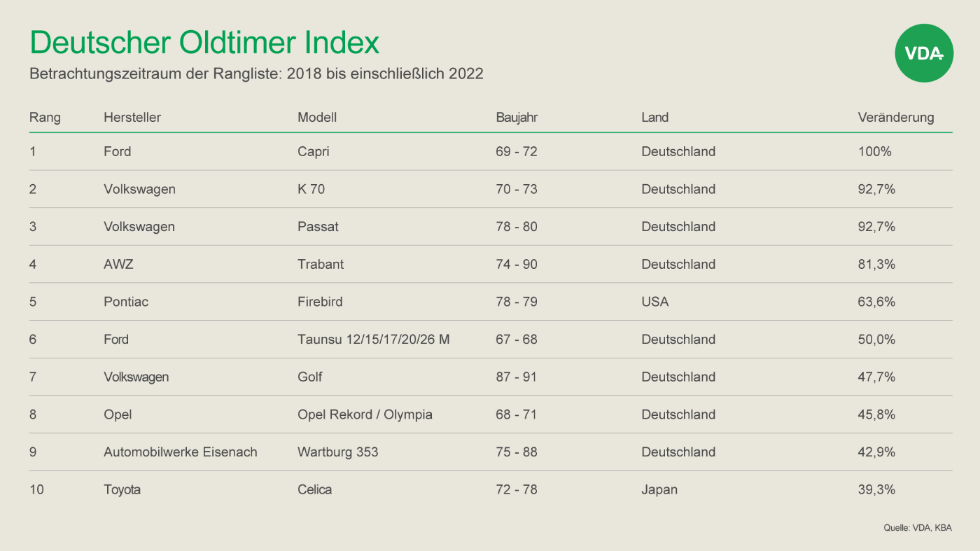The width and height of the screenshot is (980, 551).
Task: Select 'Ford' in the Capri row
Action: click(117, 151)
